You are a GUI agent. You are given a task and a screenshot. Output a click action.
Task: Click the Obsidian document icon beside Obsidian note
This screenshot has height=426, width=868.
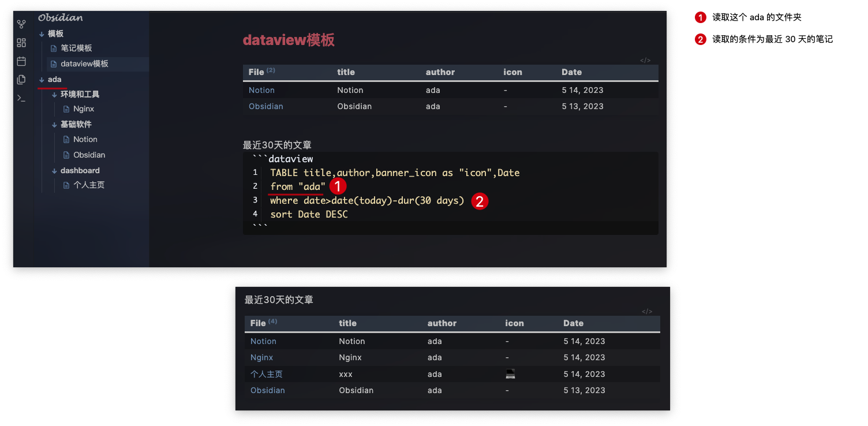(x=66, y=155)
